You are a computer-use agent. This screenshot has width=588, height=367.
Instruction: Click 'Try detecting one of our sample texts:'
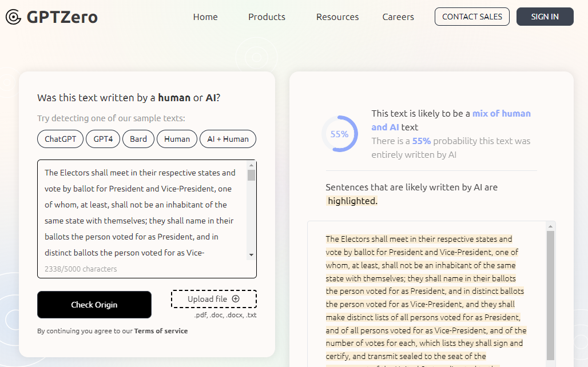pos(111,118)
